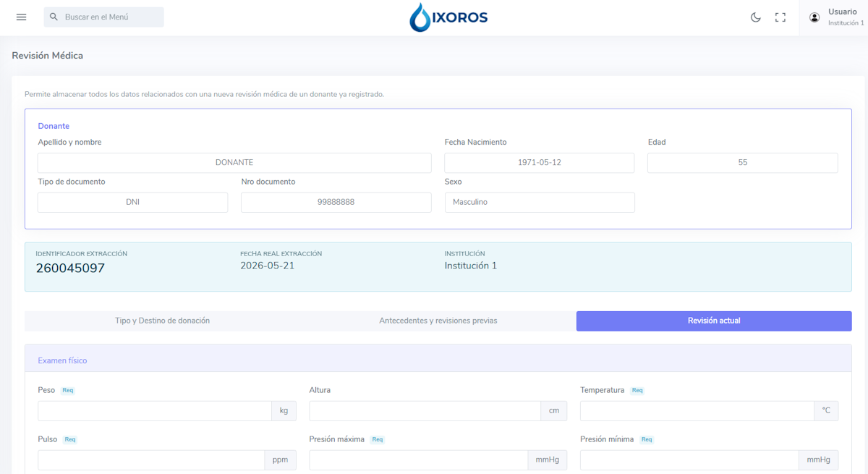Click the Nro documento field
Screen dimensions: 868x474
336,203
